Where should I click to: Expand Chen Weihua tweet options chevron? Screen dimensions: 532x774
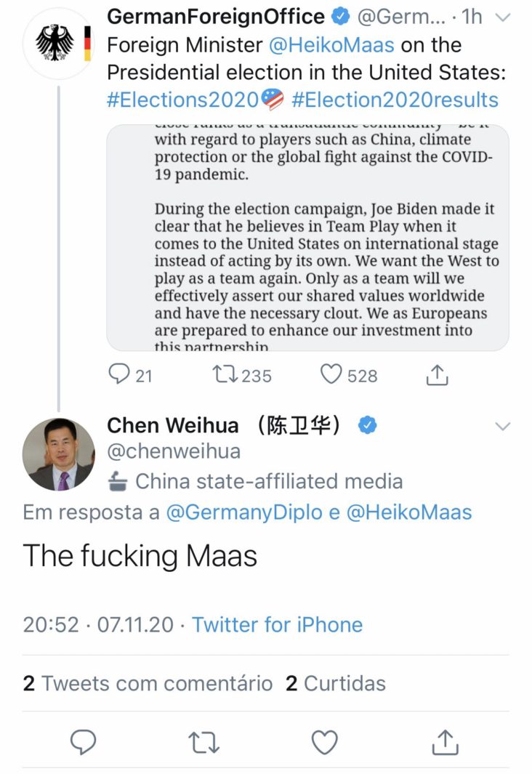pos(503,426)
